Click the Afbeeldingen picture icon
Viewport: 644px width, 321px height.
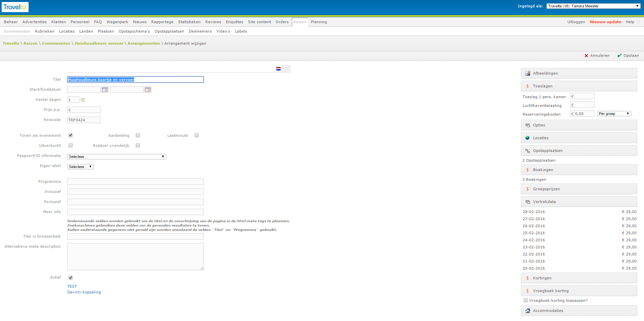(528, 73)
